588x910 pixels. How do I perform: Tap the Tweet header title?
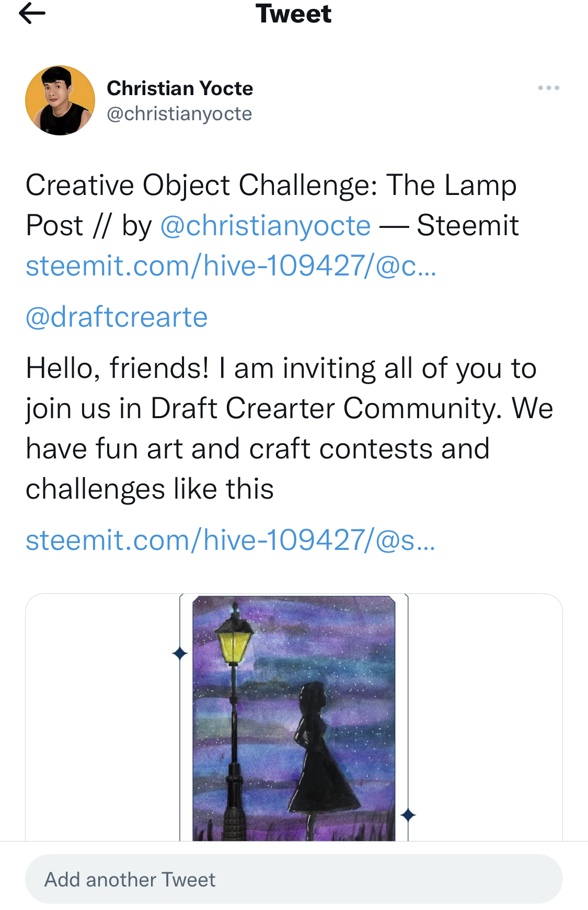(x=293, y=14)
